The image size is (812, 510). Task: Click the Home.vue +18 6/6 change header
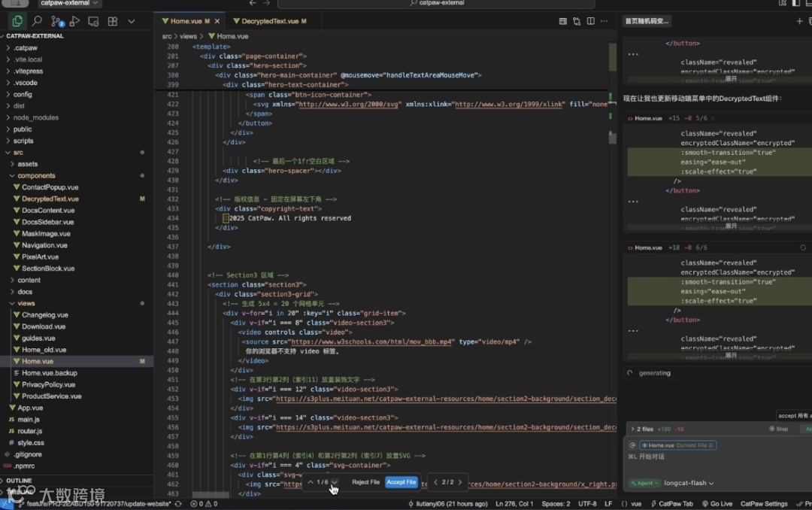[717, 247]
